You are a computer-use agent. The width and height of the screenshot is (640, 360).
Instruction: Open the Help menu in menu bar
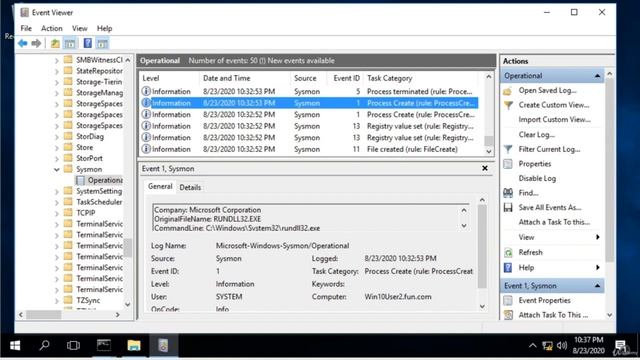[x=104, y=28]
